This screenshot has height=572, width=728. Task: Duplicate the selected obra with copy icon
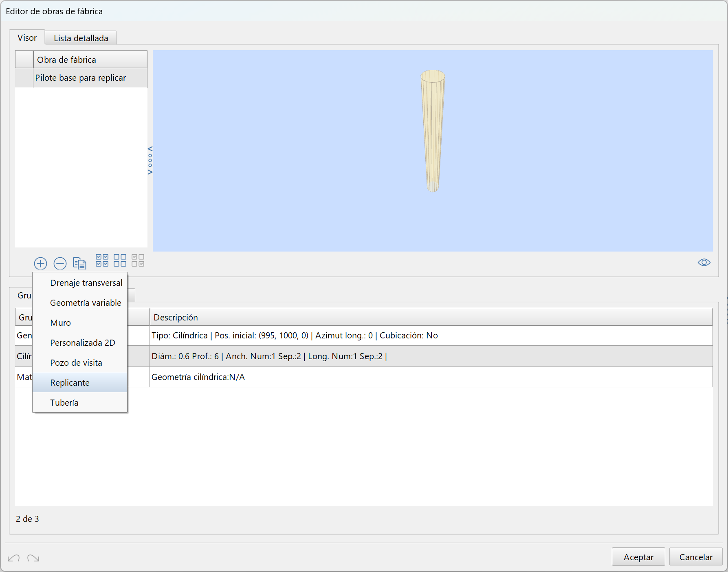pyautogui.click(x=79, y=263)
